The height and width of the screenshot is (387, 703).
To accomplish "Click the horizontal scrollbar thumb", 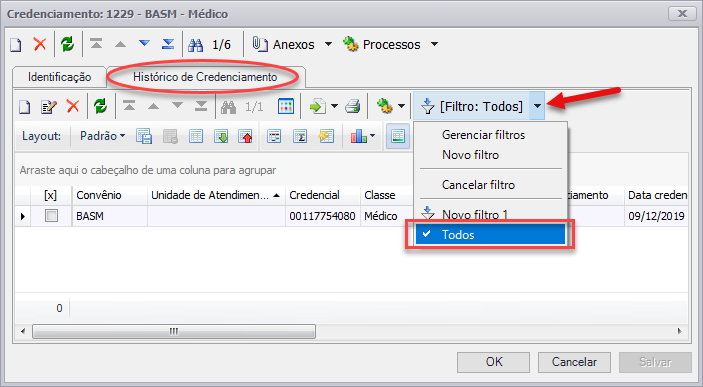I will tap(174, 332).
